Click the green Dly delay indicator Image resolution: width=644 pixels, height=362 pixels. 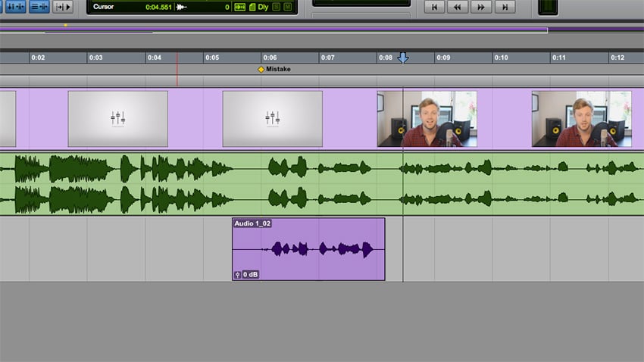pos(263,7)
